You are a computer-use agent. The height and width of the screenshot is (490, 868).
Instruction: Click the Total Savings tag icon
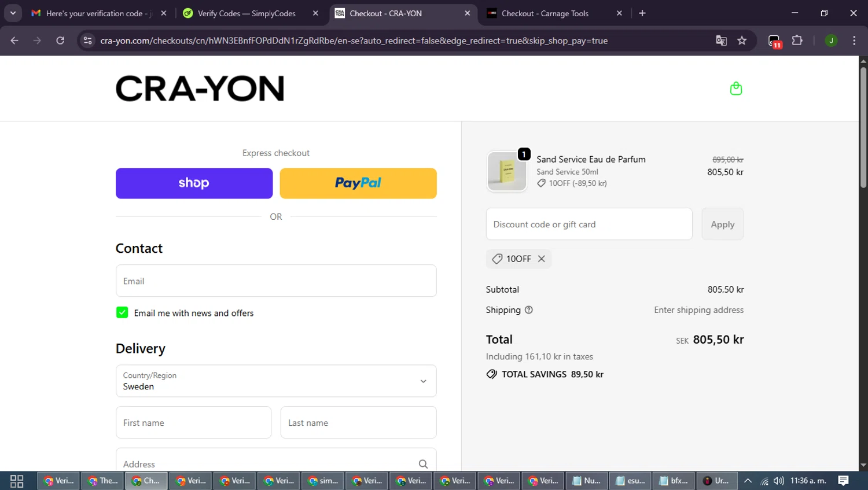pyautogui.click(x=491, y=374)
